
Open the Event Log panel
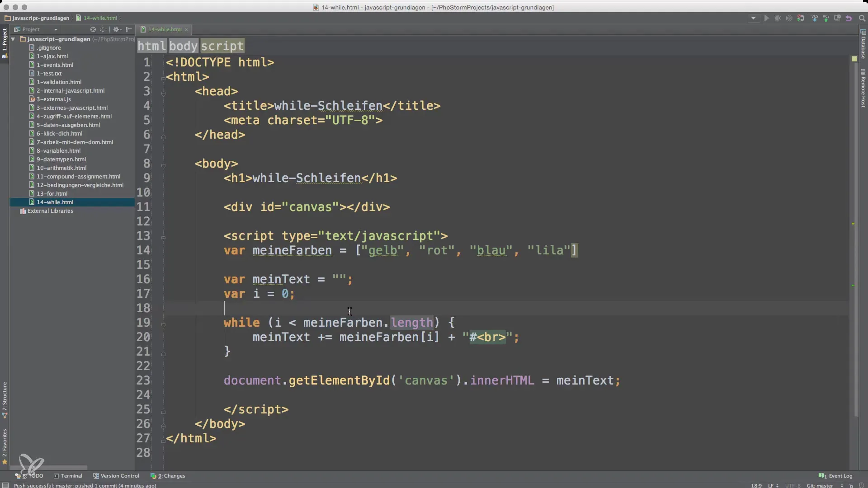pyautogui.click(x=835, y=476)
